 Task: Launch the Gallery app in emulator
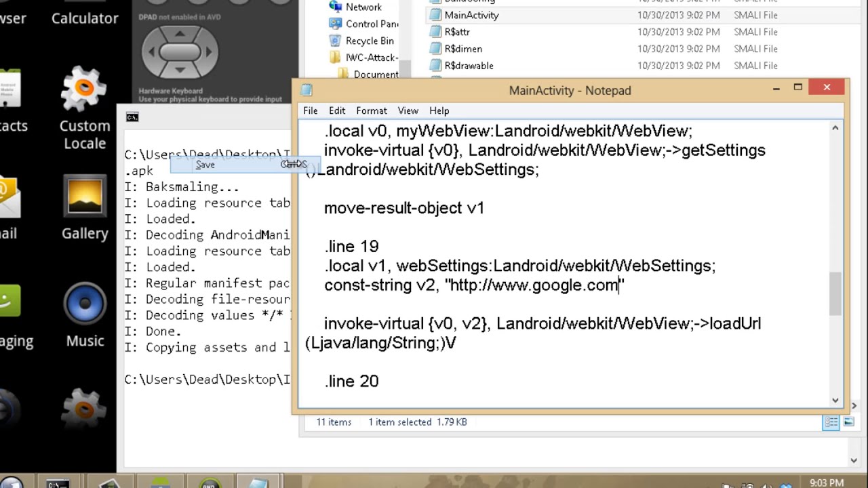click(85, 207)
